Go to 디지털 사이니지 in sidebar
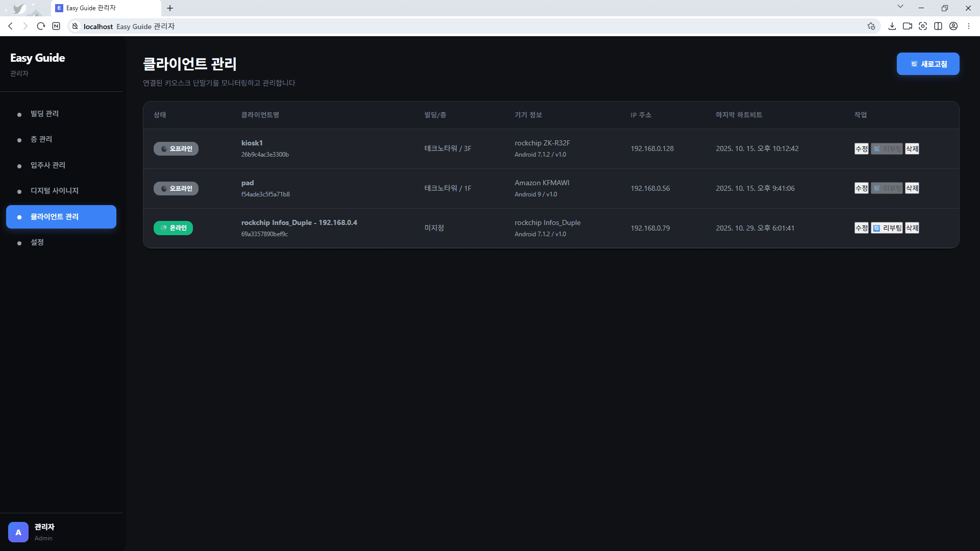 pyautogui.click(x=54, y=191)
